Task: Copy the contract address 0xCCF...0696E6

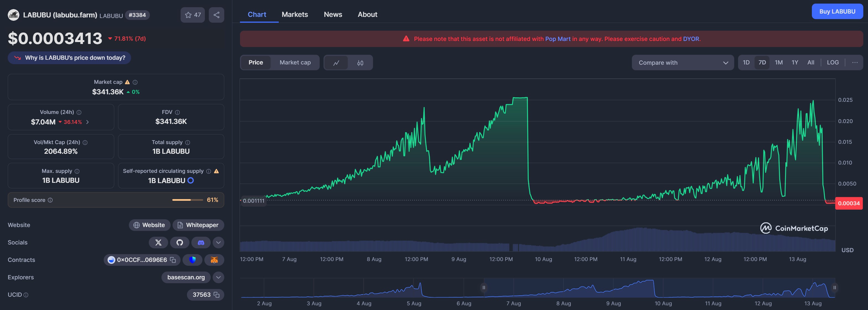Action: [x=173, y=260]
